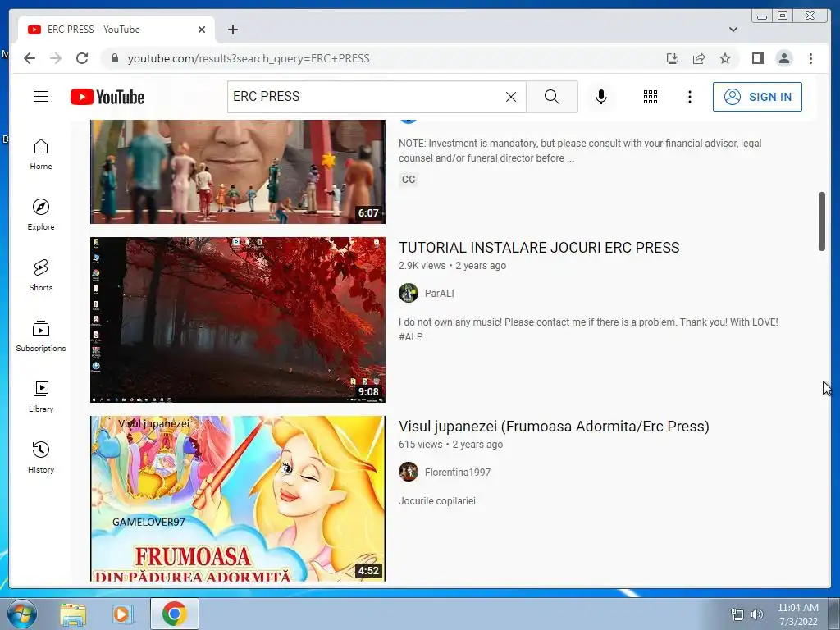Open the volume control in system tray
The width and height of the screenshot is (840, 630).
pos(757,614)
